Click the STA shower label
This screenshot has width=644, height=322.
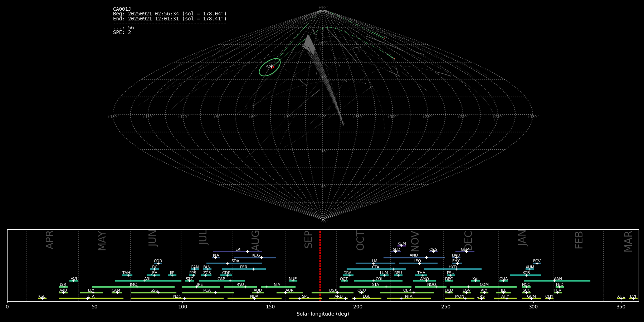click(375, 284)
